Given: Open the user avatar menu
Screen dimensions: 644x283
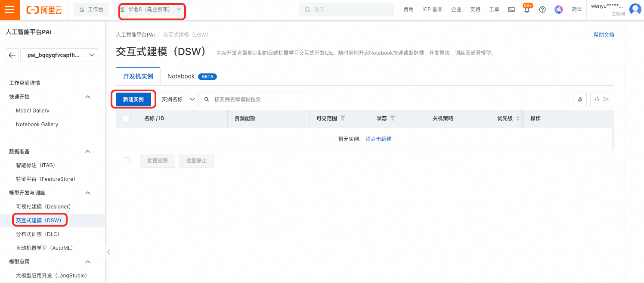Looking at the screenshot, I should [x=635, y=9].
